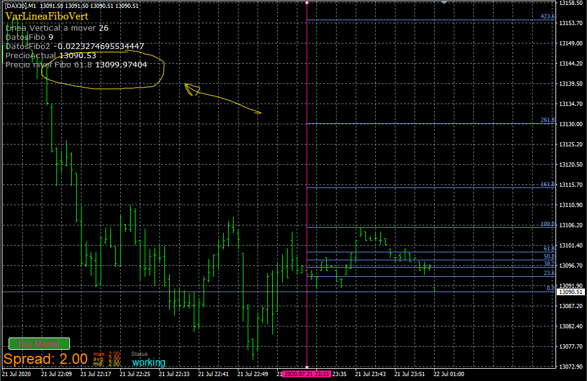
Task: Select the 0.0 Fibonacci level label
Action: click(x=551, y=288)
